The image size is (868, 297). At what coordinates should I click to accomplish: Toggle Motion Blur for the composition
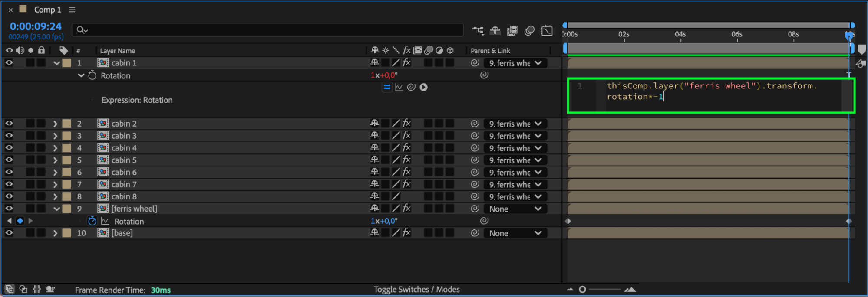point(529,30)
